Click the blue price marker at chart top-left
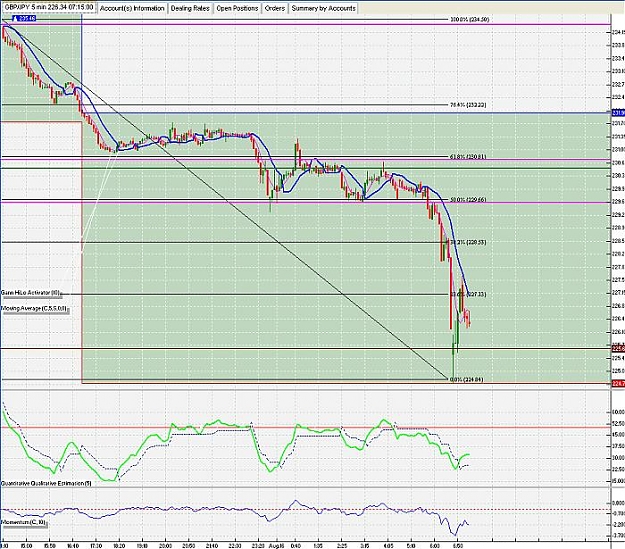Image resolution: width=625 pixels, height=549 pixels. pos(24,18)
